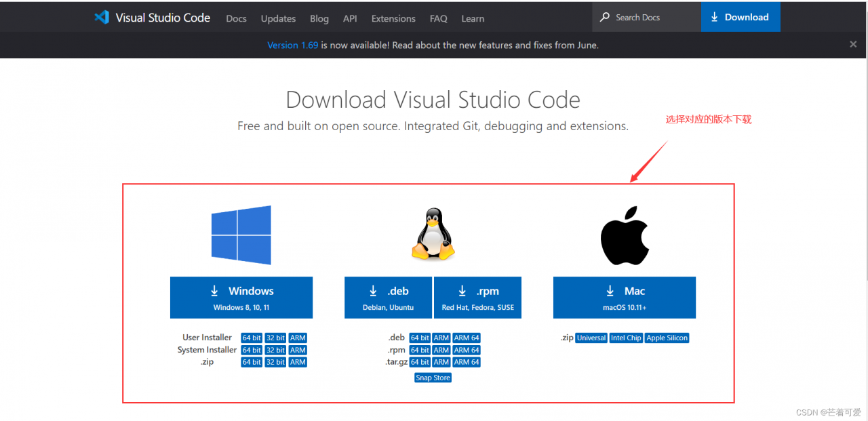Select System Installer ARM
868x421 pixels.
click(x=298, y=350)
